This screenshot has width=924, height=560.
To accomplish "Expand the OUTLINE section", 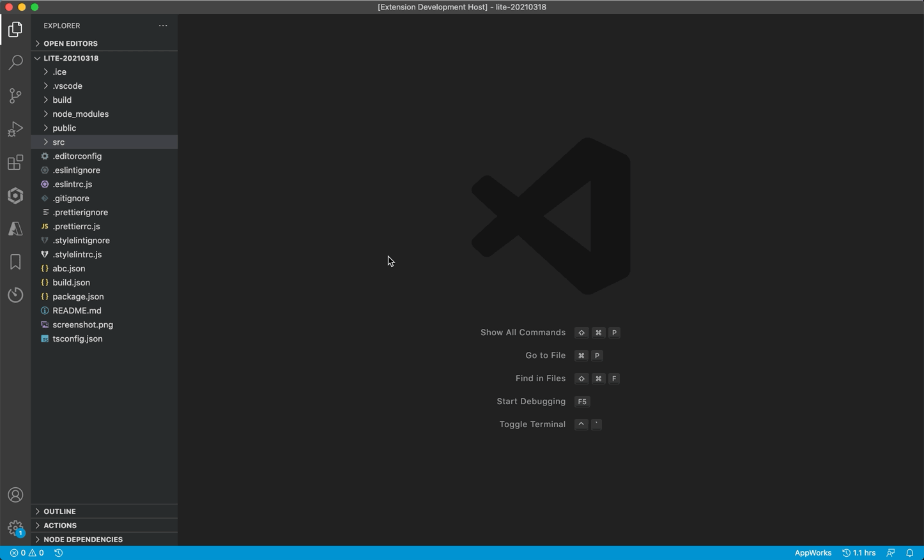I will click(x=104, y=511).
